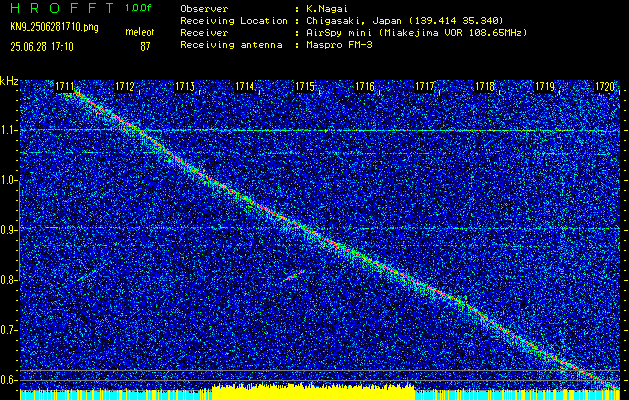The height and width of the screenshot is (400, 629).
Task: Click the 1.0 frequency axis label
Action: coord(9,181)
